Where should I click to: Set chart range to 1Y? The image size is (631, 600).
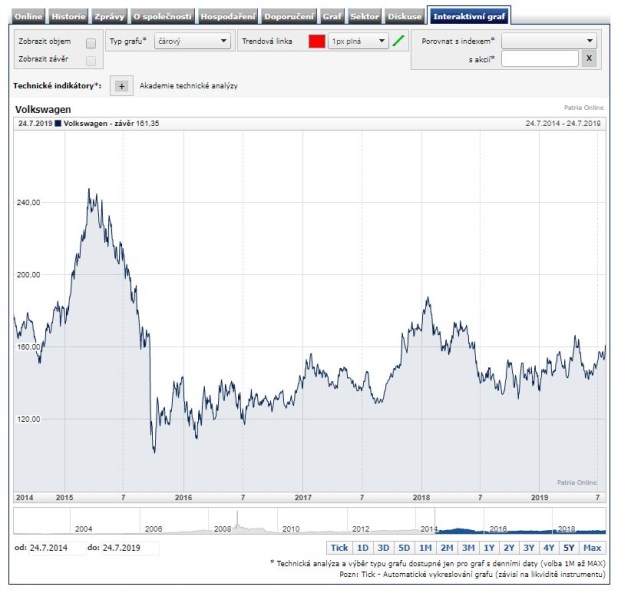488,548
